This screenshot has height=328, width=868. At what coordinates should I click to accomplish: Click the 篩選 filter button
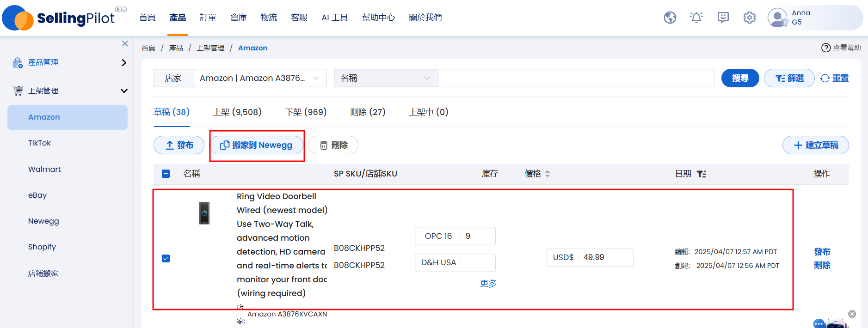point(789,78)
